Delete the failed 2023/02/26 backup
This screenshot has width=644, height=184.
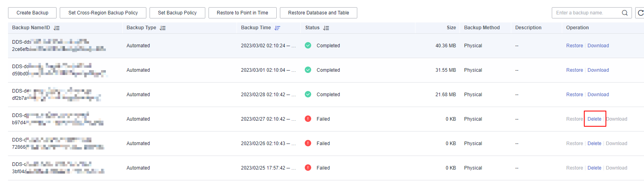tap(594, 144)
